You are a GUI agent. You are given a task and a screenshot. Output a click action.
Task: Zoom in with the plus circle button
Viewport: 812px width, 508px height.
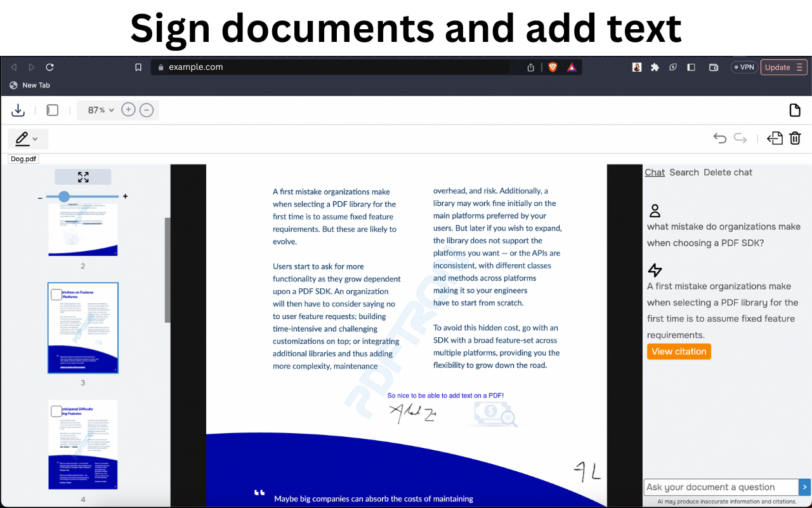(128, 110)
